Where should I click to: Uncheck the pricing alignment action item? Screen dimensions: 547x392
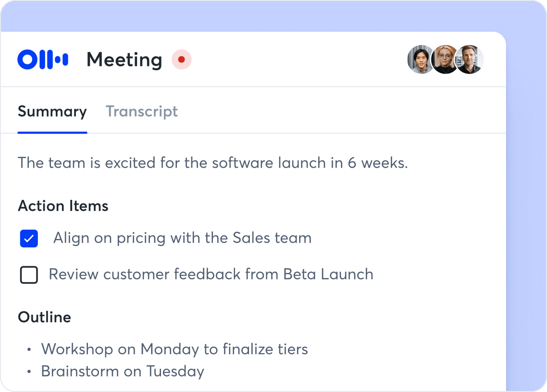29,238
